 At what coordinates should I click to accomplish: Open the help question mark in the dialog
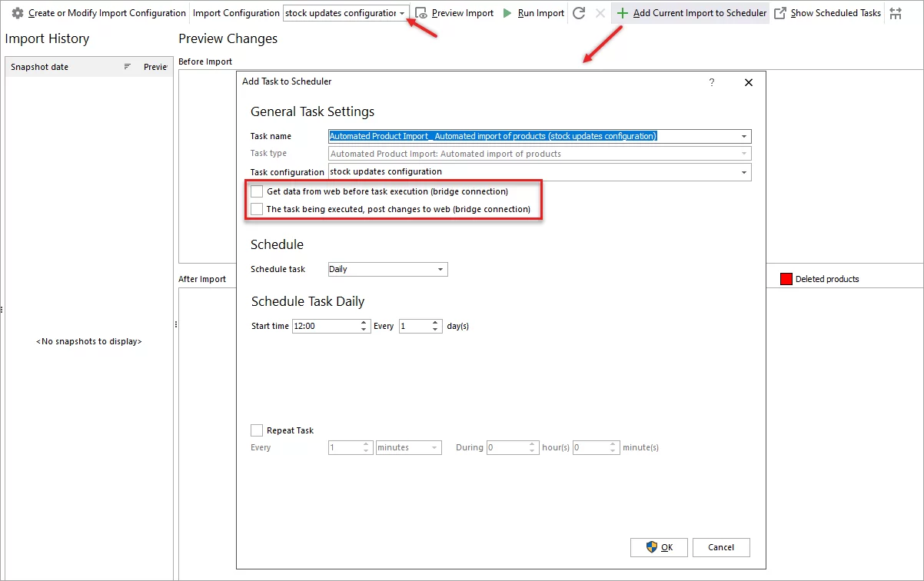point(711,82)
